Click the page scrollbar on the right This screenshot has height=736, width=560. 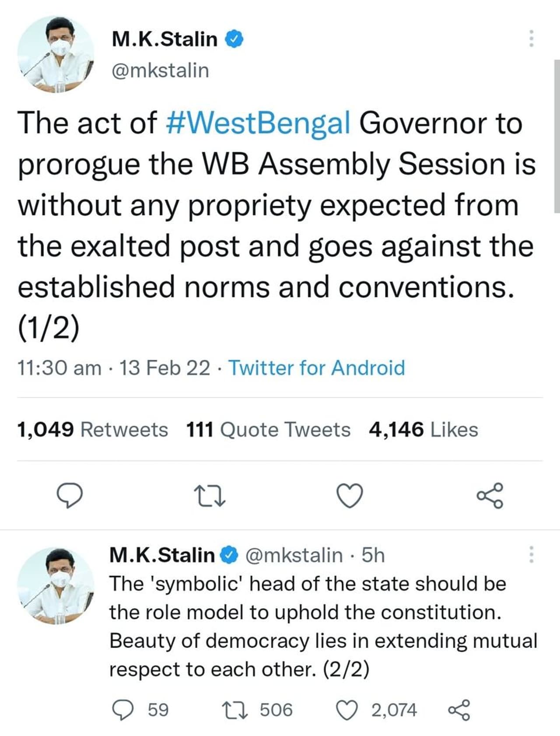click(556, 136)
